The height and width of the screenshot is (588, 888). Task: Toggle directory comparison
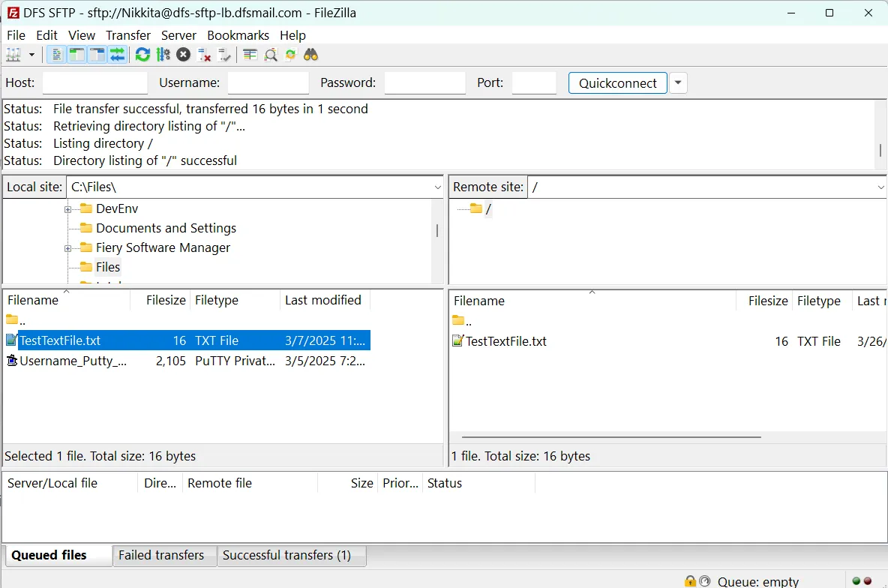point(271,55)
